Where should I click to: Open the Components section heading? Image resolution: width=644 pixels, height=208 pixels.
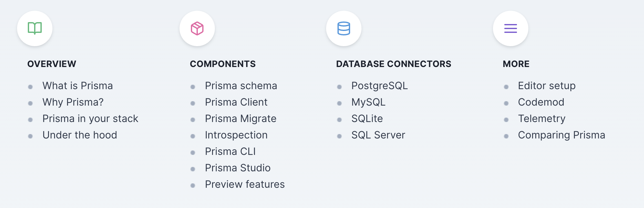point(223,64)
